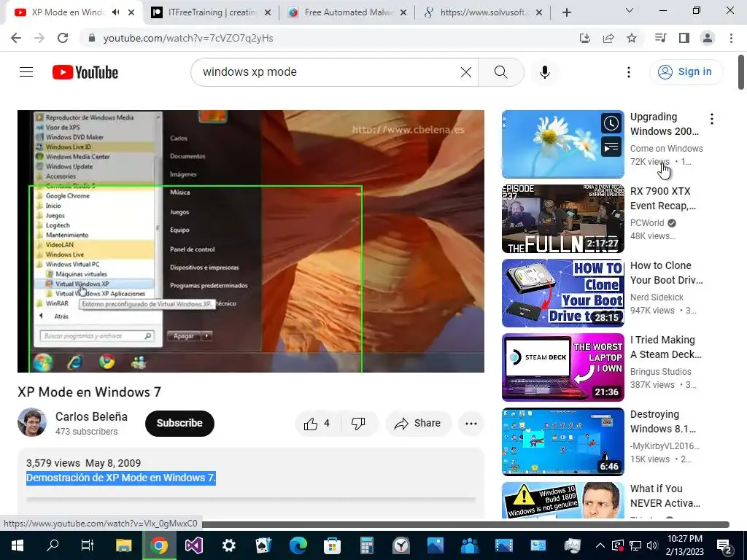747x560 pixels.
Task: Click the video player
Action: 251,241
